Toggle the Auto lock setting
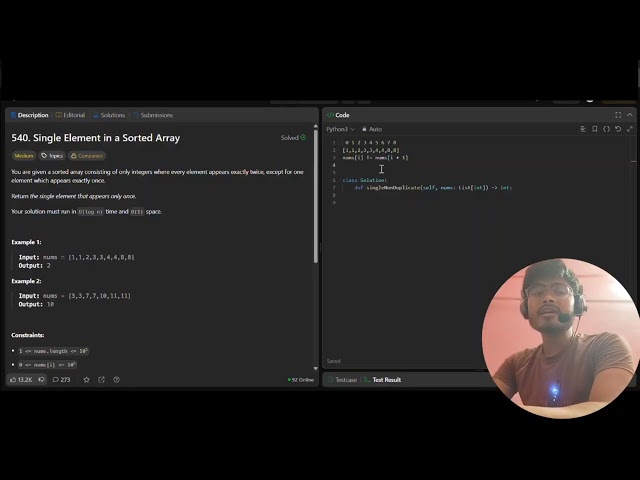The image size is (640, 480). pos(372,129)
